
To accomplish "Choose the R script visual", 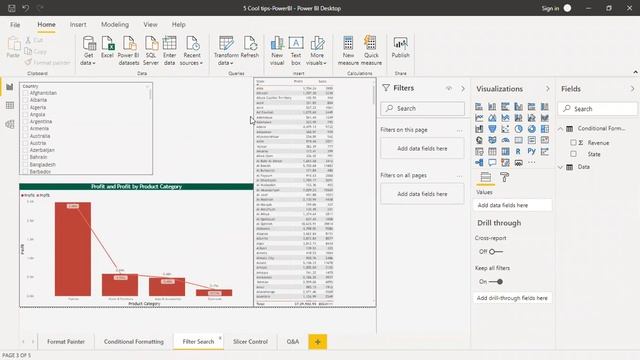I will 518,151.
